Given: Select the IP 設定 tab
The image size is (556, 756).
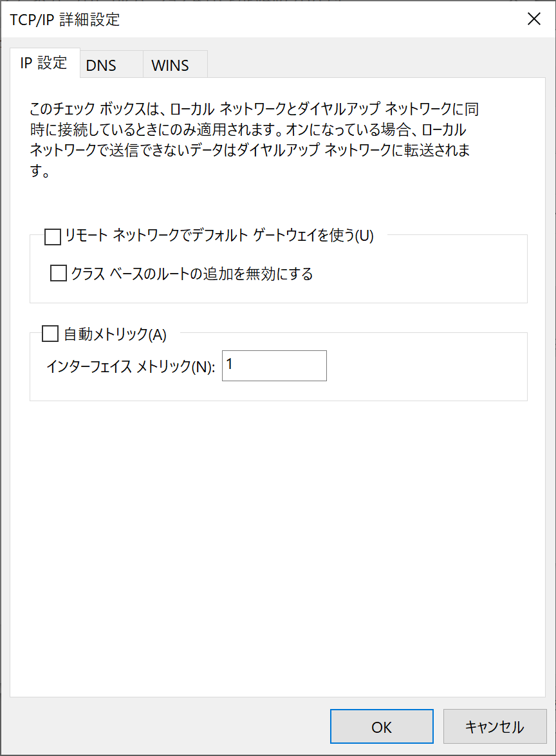Looking at the screenshot, I should point(44,63).
